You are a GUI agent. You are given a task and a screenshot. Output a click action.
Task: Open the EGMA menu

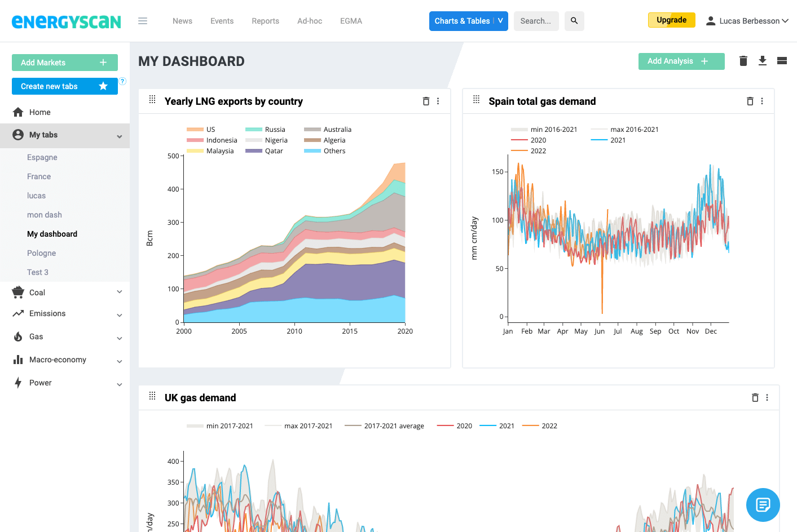(351, 21)
